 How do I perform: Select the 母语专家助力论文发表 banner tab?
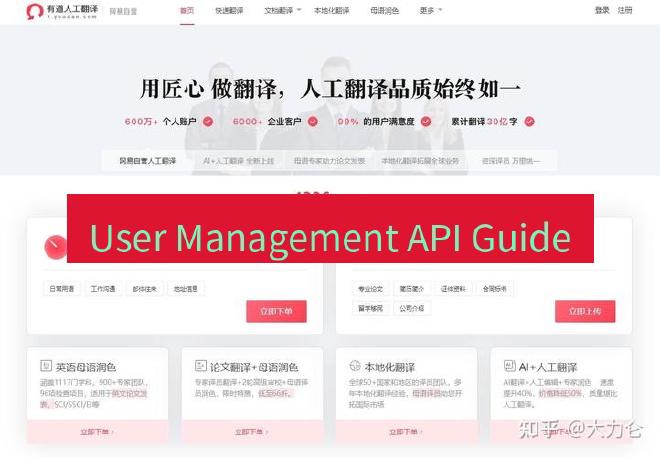[x=330, y=161]
